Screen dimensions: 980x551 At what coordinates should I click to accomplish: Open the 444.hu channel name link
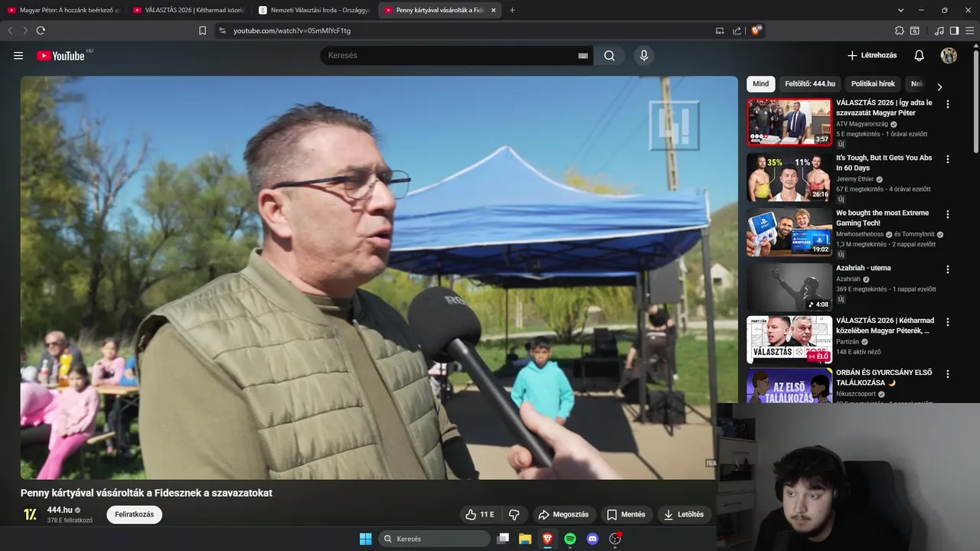[60, 510]
